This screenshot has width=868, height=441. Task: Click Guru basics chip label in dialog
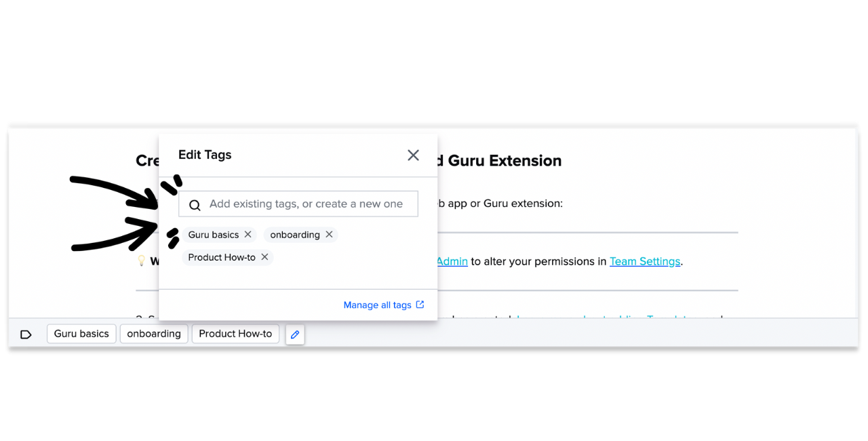click(214, 235)
